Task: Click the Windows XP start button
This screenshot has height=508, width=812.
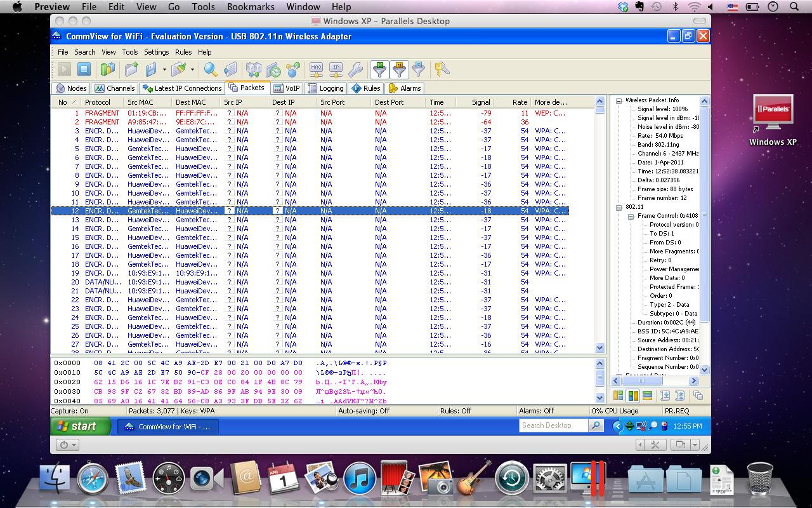Action: (x=80, y=426)
